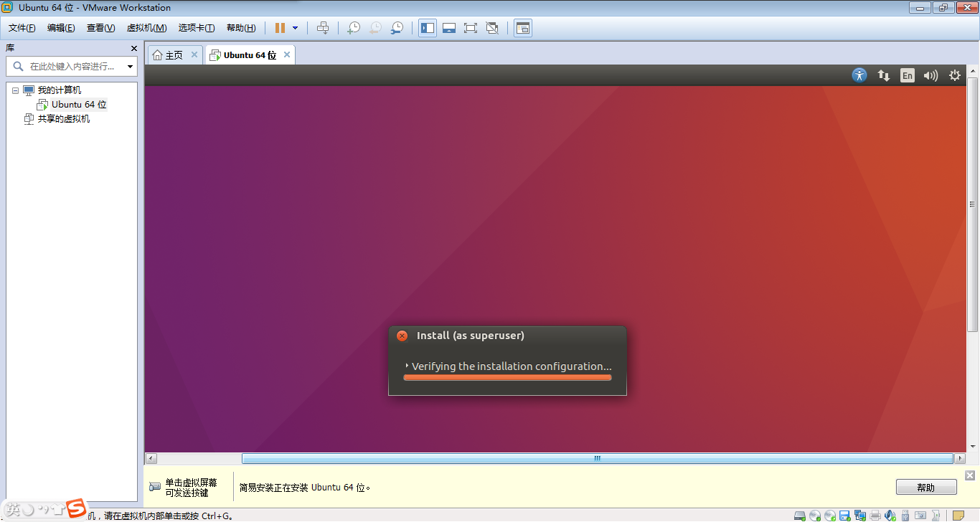
Task: Click the camera device status icon
Action: [920, 515]
